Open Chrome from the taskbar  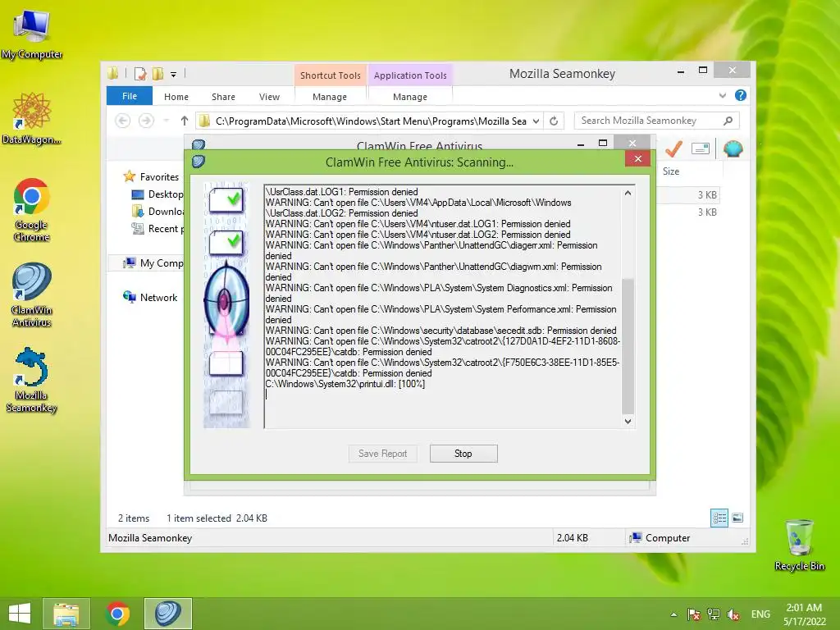coord(117,614)
